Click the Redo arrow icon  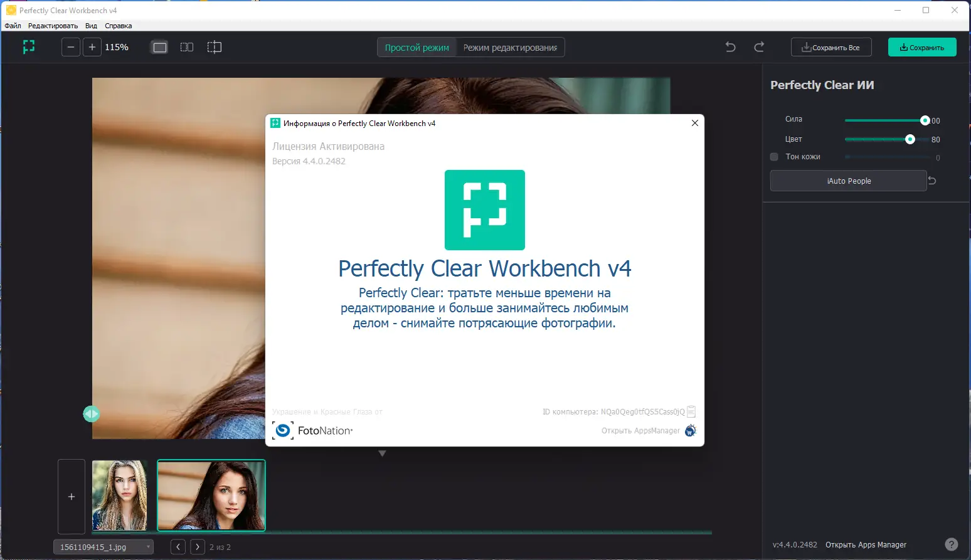[759, 47]
